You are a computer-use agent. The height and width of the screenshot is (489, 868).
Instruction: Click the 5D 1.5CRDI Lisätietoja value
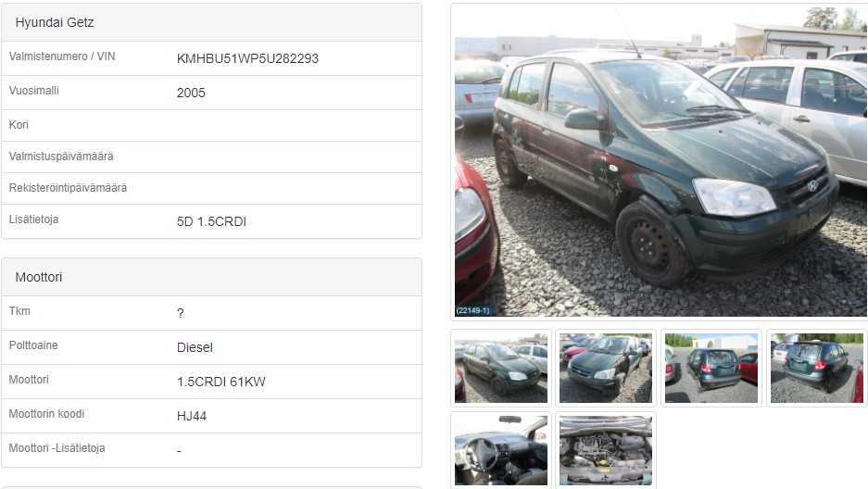(x=211, y=222)
